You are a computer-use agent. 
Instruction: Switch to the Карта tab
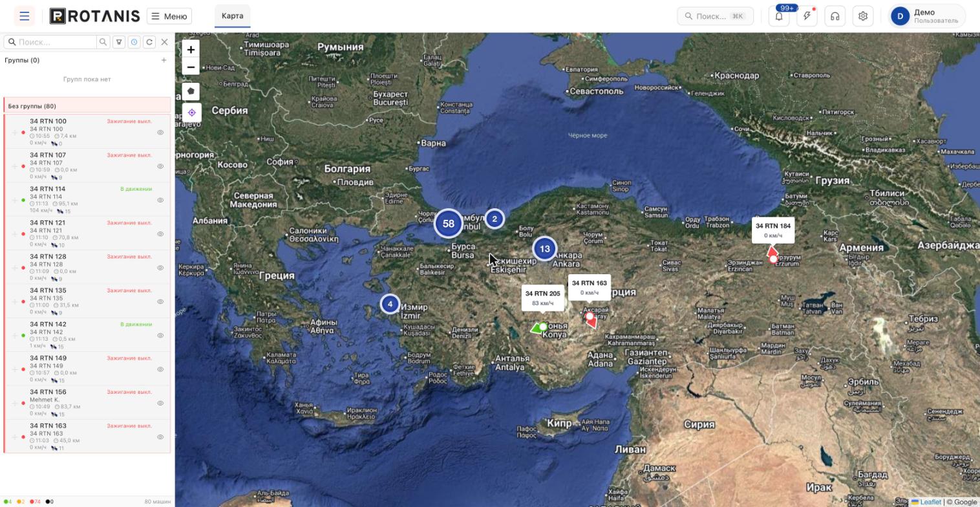point(232,16)
